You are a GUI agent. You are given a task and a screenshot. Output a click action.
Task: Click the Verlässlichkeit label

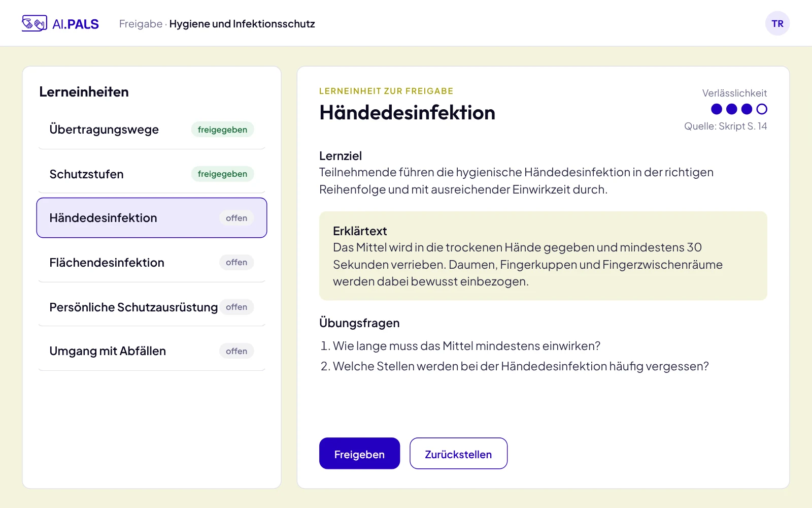tap(734, 93)
